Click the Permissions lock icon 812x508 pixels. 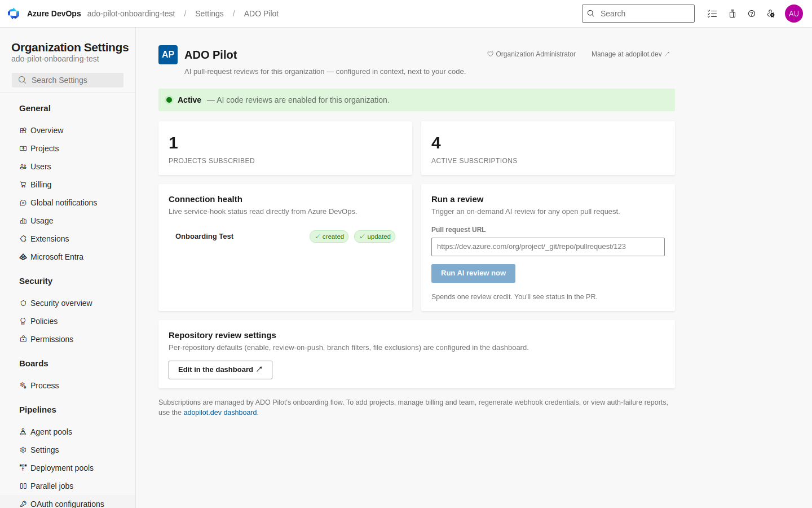pos(23,339)
